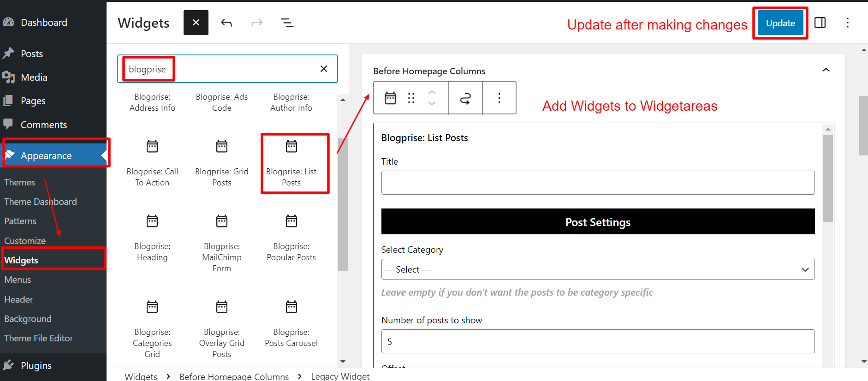Image resolution: width=868 pixels, height=381 pixels.
Task: Insert the Blogprise: Overlay Grid Posts widget
Action: (x=222, y=329)
